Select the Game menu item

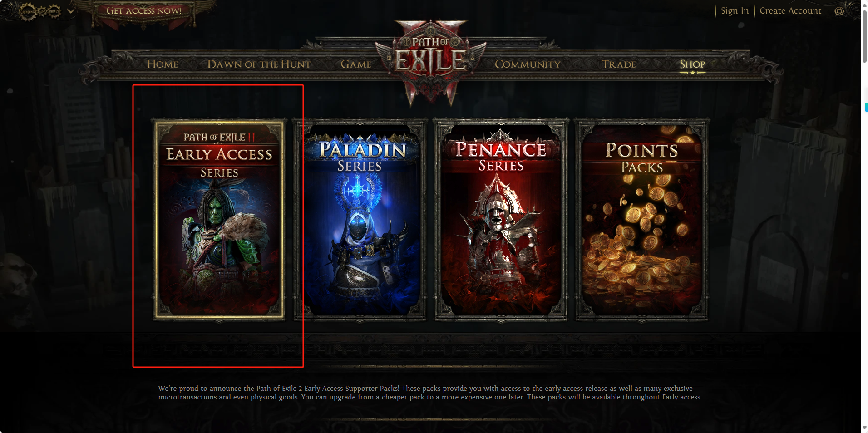click(356, 64)
